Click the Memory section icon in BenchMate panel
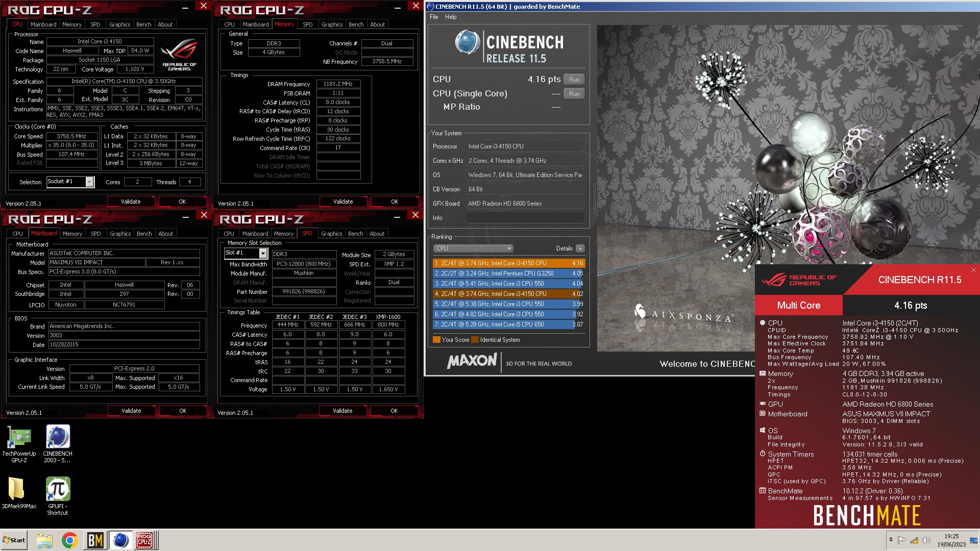 [763, 373]
